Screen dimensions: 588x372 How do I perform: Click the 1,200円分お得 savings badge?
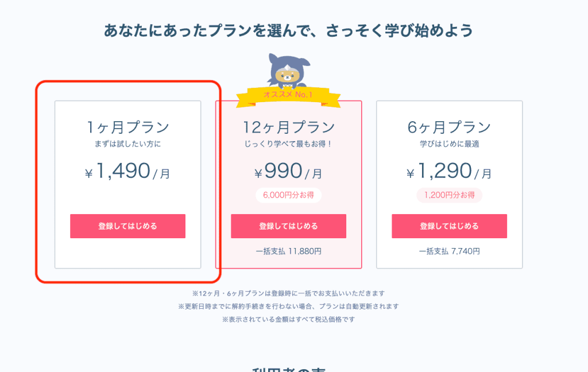pyautogui.click(x=449, y=195)
